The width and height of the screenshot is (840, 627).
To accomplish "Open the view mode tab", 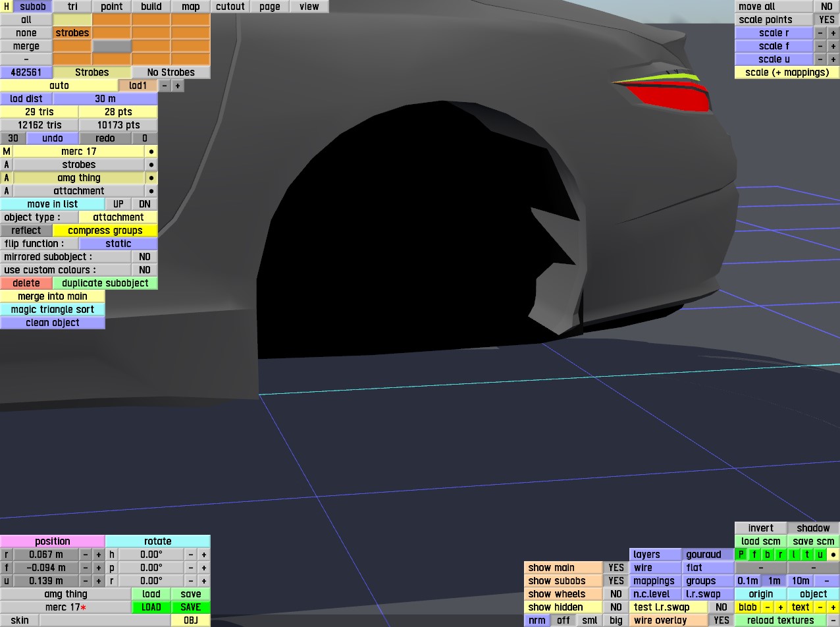I will click(x=309, y=7).
